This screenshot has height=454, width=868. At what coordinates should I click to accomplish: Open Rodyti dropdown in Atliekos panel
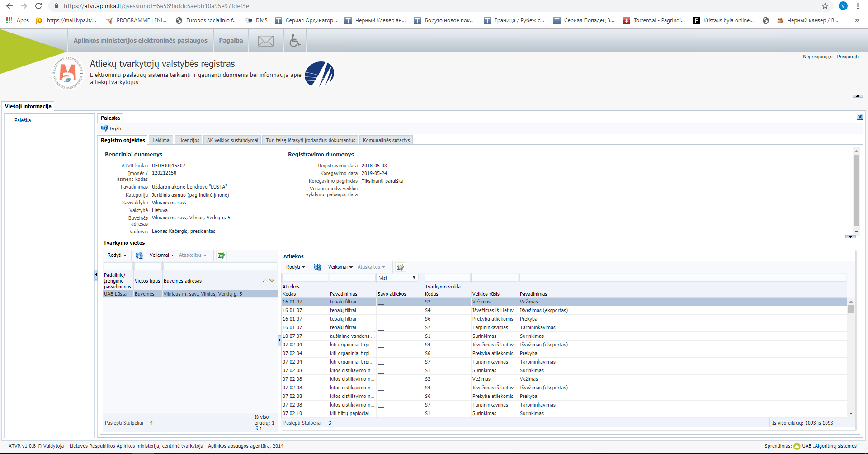tap(295, 267)
